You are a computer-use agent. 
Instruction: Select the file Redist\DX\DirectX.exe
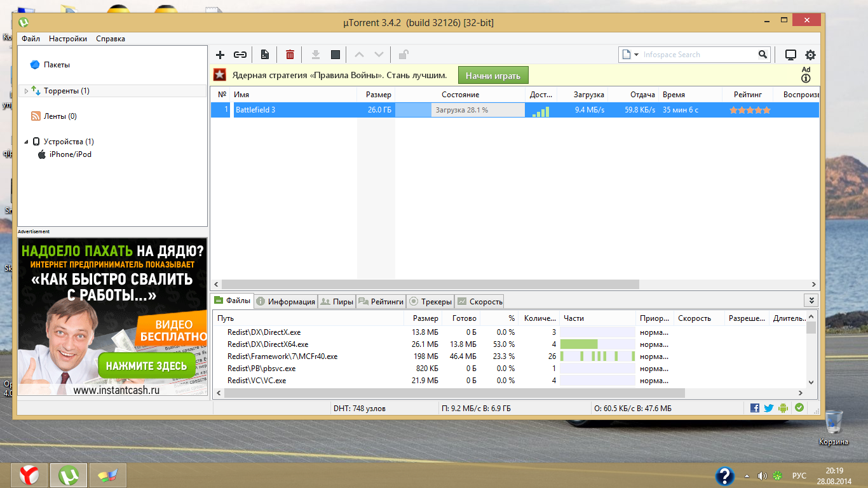tap(264, 332)
